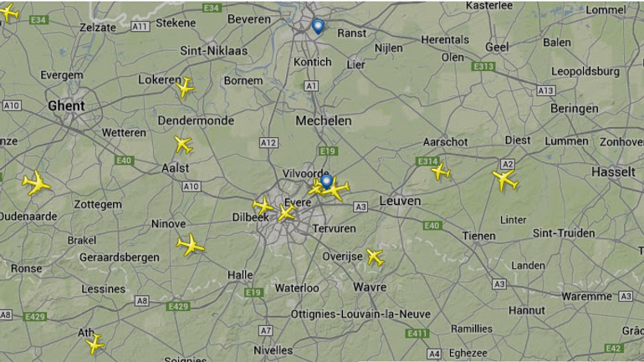Click the Leuven city label

coord(400,201)
